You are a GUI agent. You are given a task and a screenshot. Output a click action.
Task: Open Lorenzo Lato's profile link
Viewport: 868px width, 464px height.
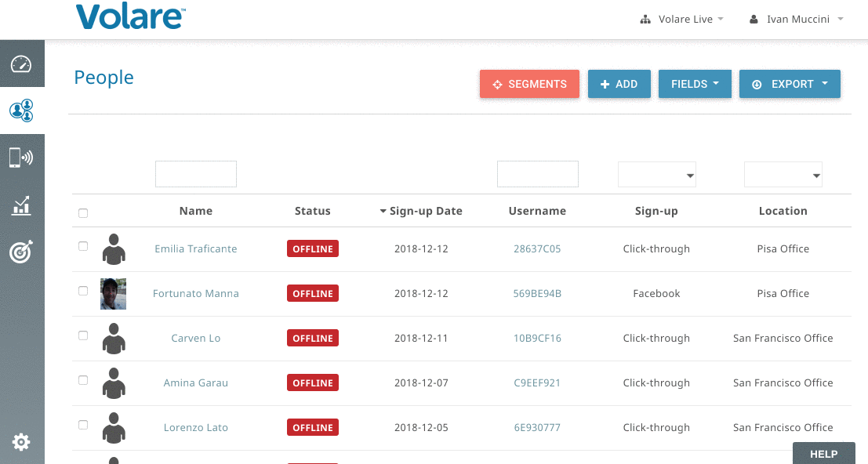coord(196,428)
